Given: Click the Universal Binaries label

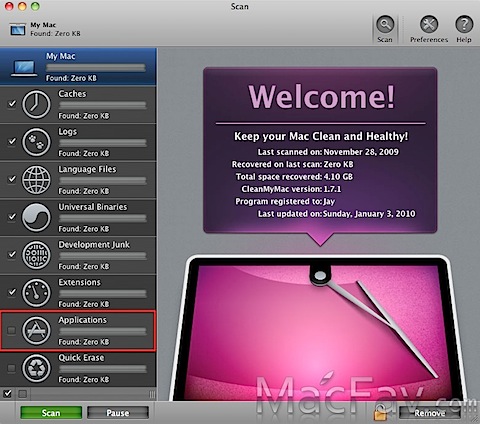Looking at the screenshot, I should tap(93, 207).
